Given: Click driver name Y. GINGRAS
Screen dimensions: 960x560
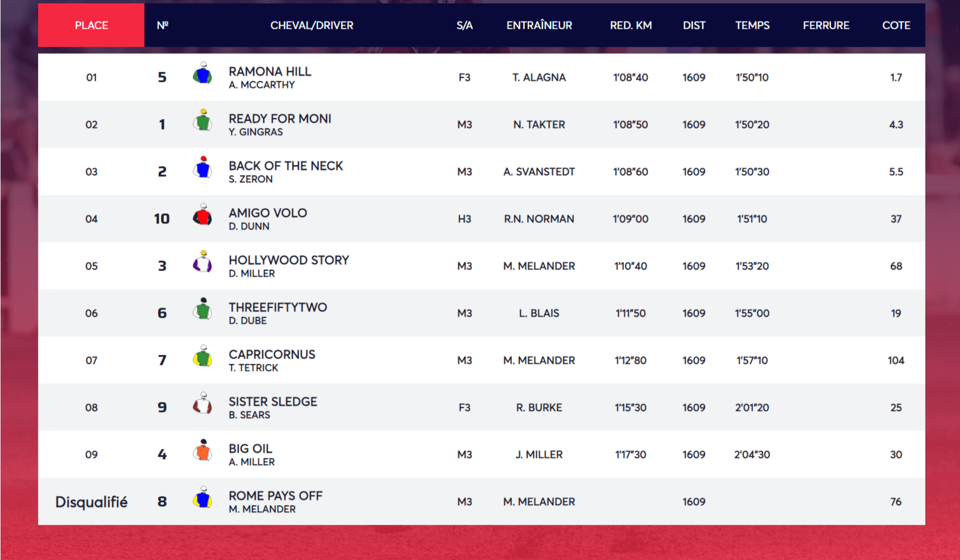Looking at the screenshot, I should (x=256, y=132).
